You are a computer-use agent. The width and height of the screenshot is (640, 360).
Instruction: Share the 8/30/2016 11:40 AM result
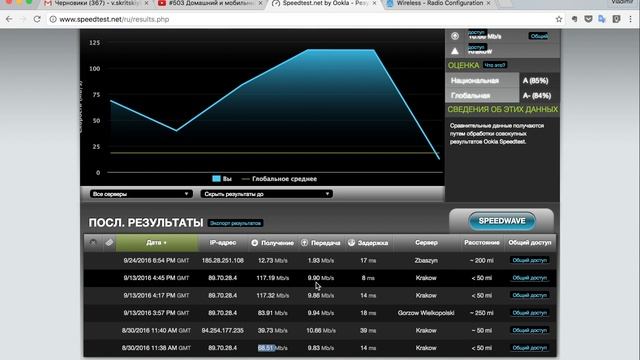(529, 330)
